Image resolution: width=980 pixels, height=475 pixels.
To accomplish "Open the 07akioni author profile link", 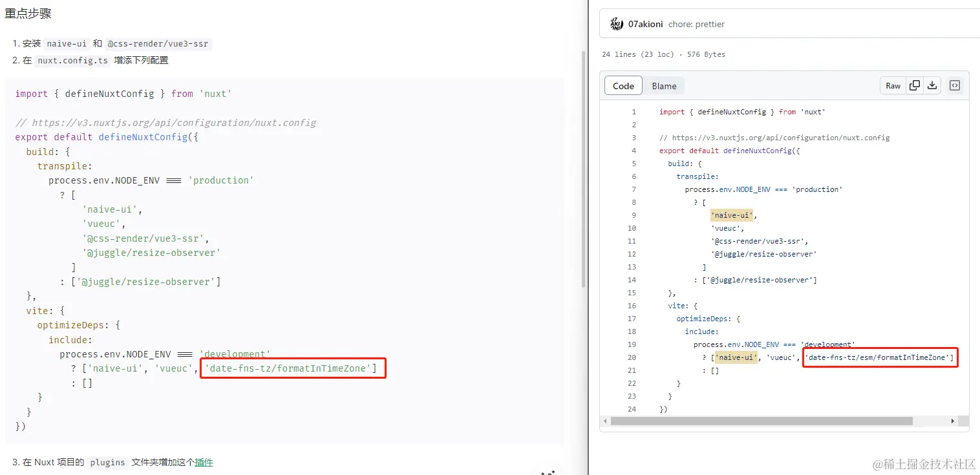I will click(645, 24).
